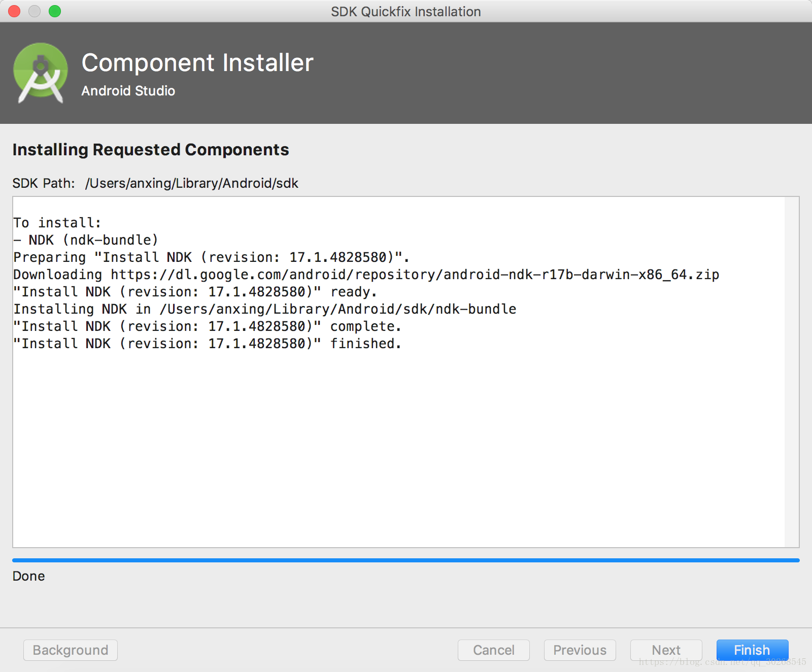Click the Android Studio logo icon
Viewport: 812px width, 672px height.
41,73
